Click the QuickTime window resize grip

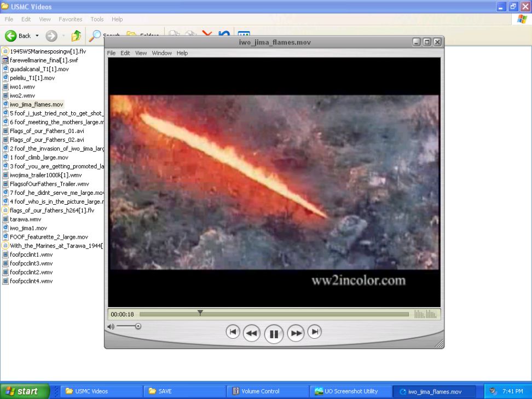pyautogui.click(x=440, y=344)
